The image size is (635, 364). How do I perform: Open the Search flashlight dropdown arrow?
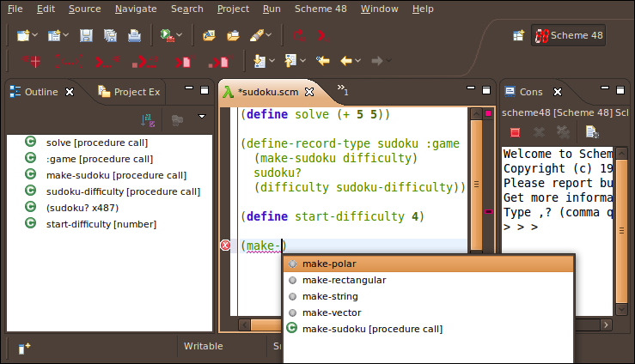269,35
